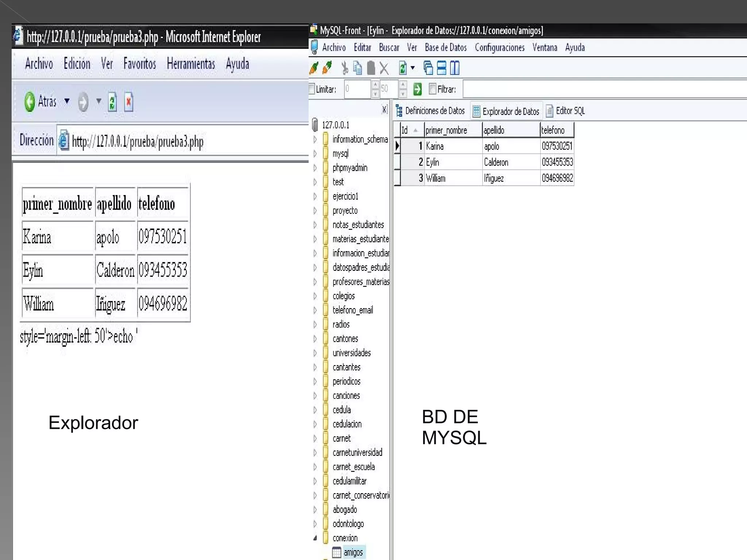Click the page icon in the Dirección address bar
The width and height of the screenshot is (747, 560).
pyautogui.click(x=63, y=140)
